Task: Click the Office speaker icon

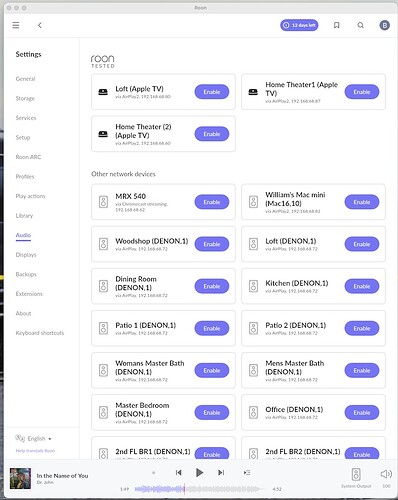Action: 253,413
